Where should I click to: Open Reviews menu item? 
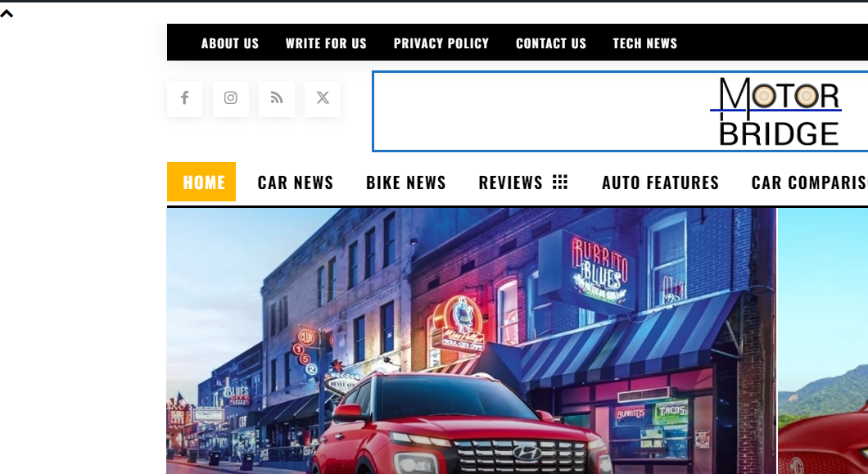[x=510, y=183]
